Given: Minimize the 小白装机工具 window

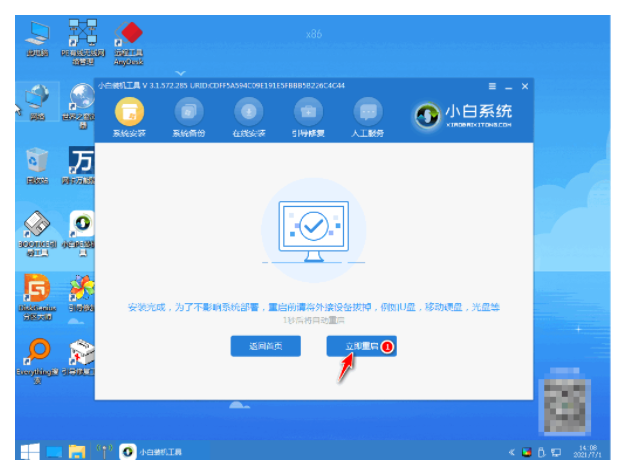Looking at the screenshot, I should pyautogui.click(x=508, y=87).
